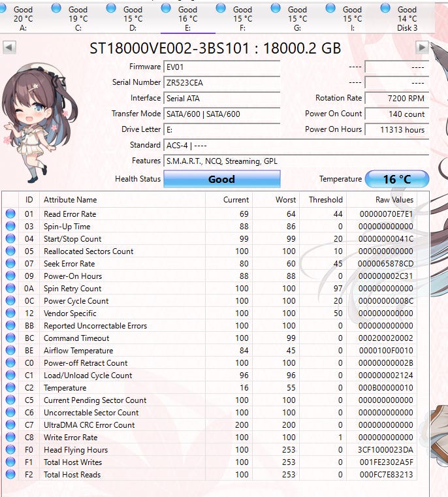Click status orb for Power-On Hours row
Viewport: 448px width, 497px height.
[x=10, y=276]
